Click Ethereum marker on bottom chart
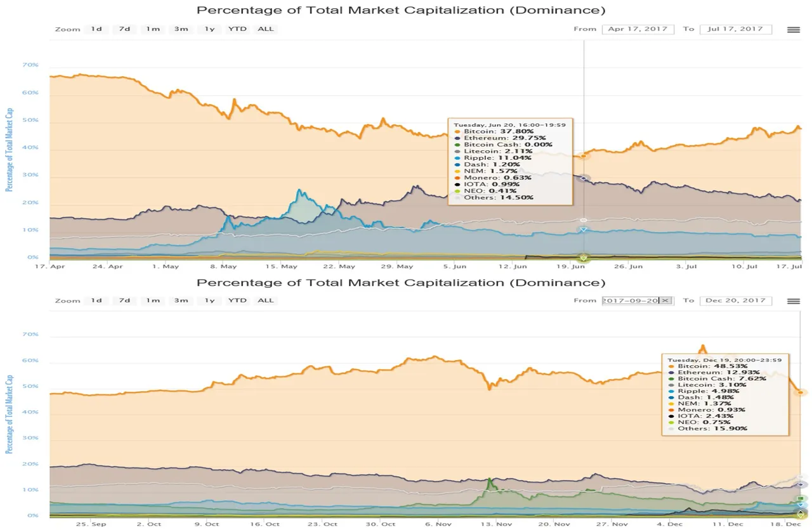The image size is (812, 530). tap(801, 484)
